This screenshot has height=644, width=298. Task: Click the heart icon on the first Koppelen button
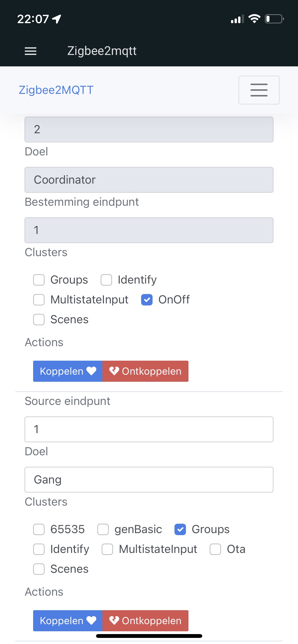coord(91,371)
